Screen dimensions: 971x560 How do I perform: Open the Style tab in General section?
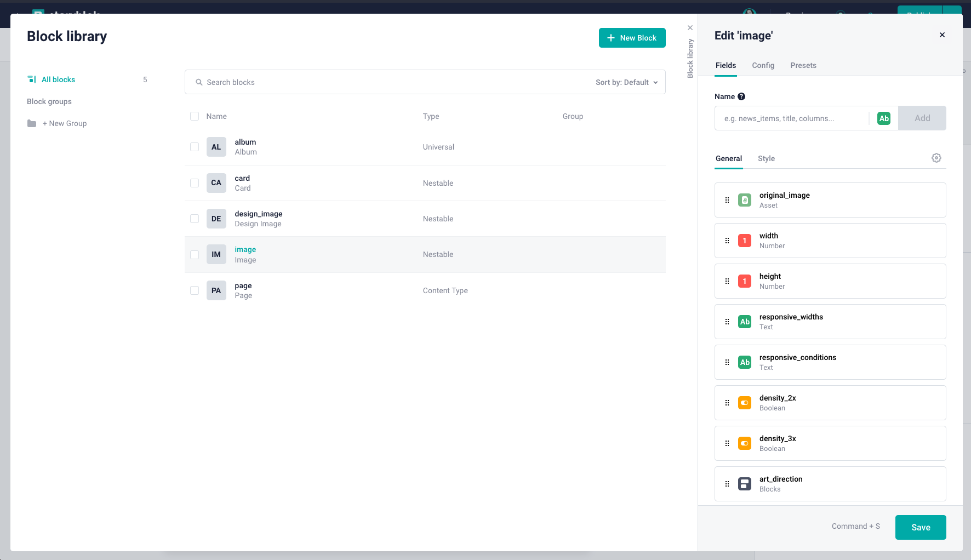tap(766, 158)
